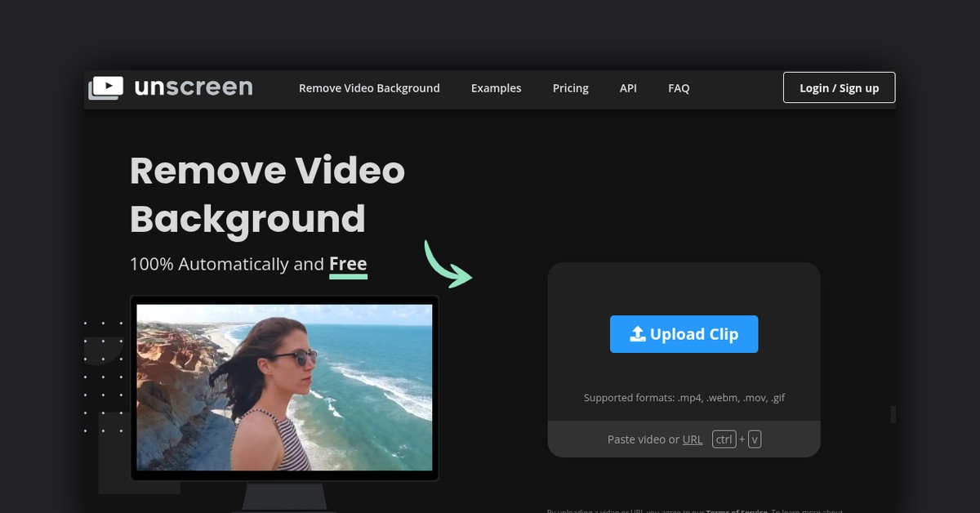Open the Terms of Service link

pyautogui.click(x=739, y=511)
